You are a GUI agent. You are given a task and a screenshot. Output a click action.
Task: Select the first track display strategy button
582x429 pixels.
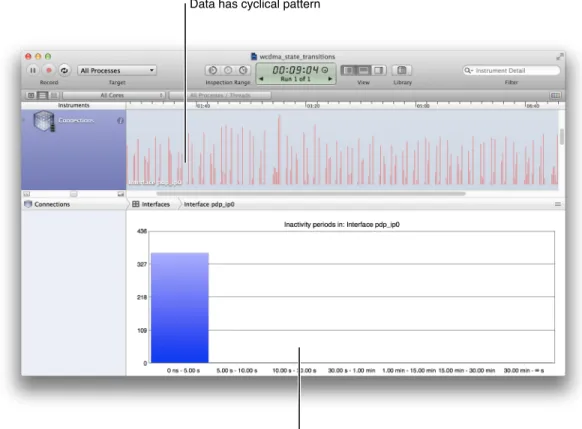(x=31, y=95)
